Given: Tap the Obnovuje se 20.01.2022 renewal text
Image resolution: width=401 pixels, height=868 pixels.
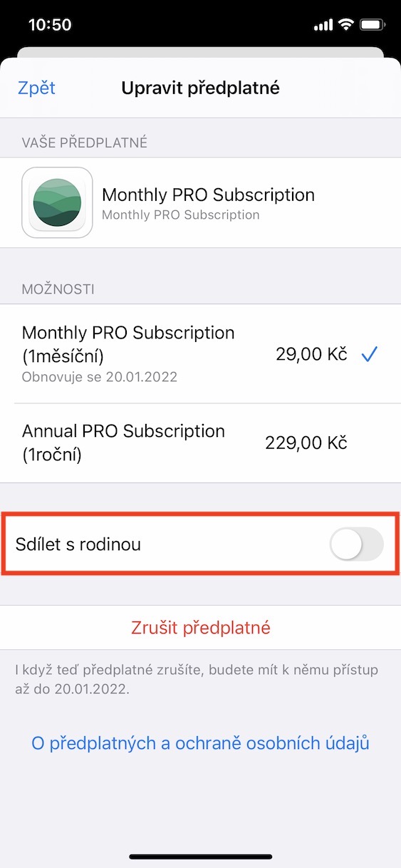Looking at the screenshot, I should coord(100,377).
